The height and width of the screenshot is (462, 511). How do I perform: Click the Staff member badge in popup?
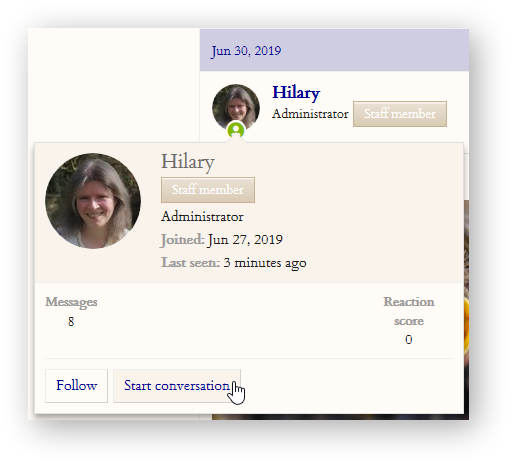pyautogui.click(x=208, y=190)
